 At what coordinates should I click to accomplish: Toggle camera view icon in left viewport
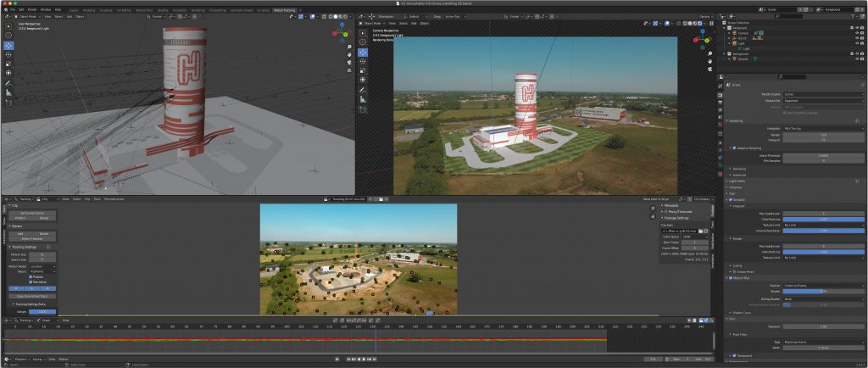(350, 62)
